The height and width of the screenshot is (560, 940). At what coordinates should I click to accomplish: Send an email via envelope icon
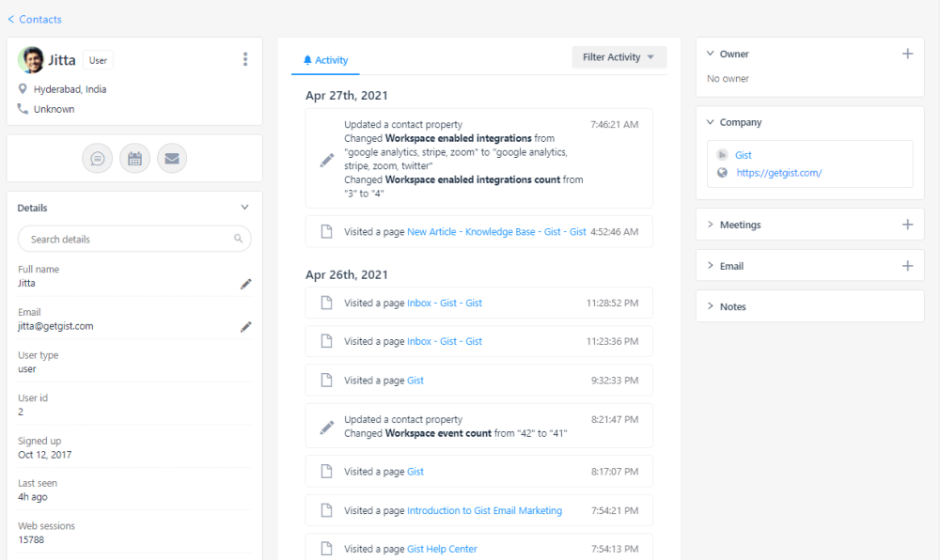[x=172, y=159]
